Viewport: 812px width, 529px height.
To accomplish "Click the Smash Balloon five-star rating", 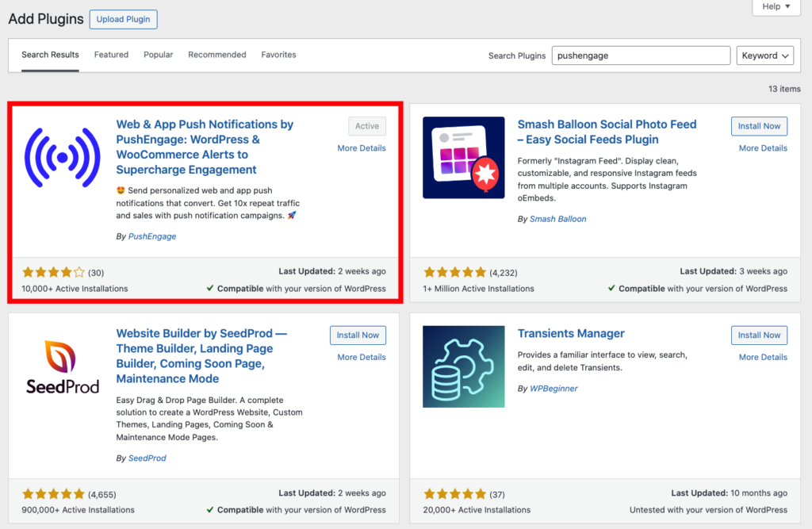I will pos(454,272).
